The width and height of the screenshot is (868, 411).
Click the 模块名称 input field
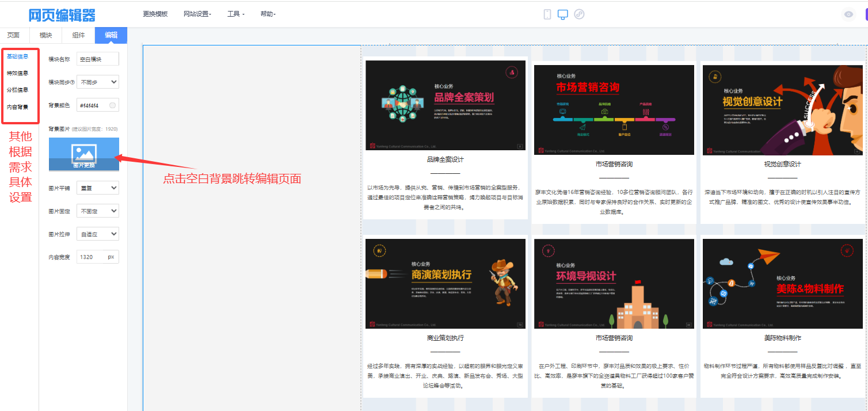[98, 59]
